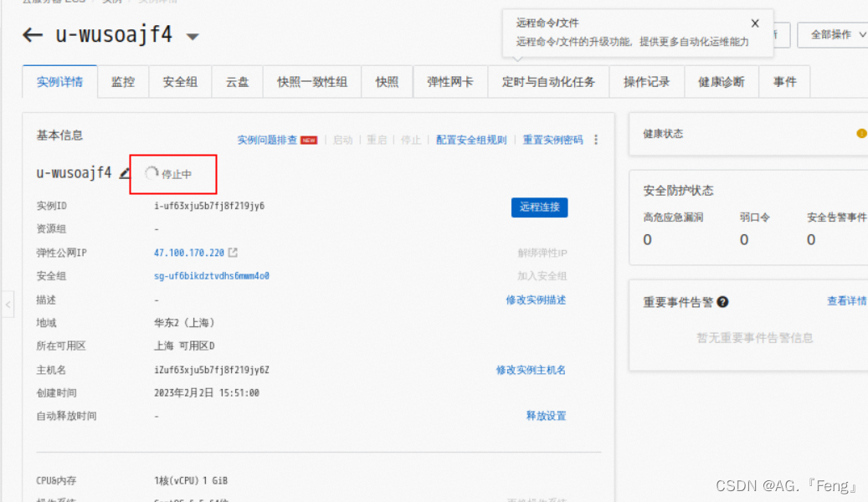Open the 健康诊断 tab
Image resolution: width=868 pixels, height=502 pixels.
point(722,82)
